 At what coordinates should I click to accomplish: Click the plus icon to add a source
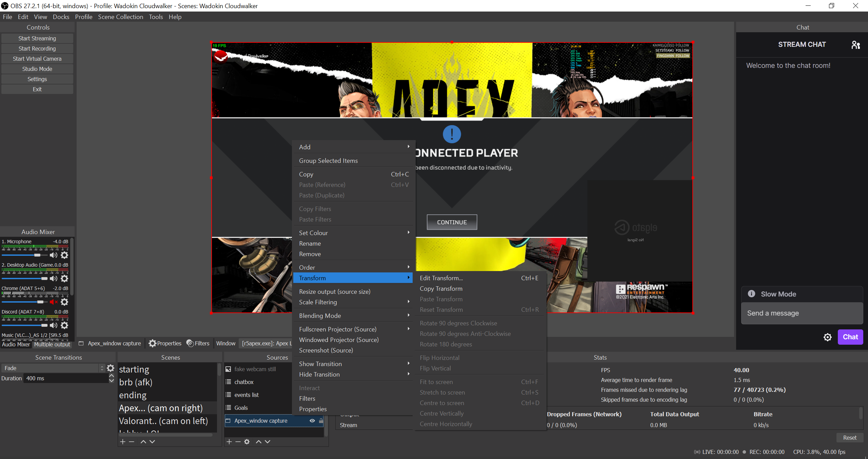pyautogui.click(x=229, y=441)
